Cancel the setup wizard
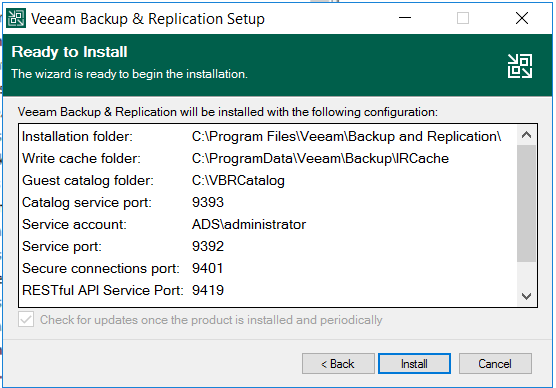 pyautogui.click(x=495, y=364)
